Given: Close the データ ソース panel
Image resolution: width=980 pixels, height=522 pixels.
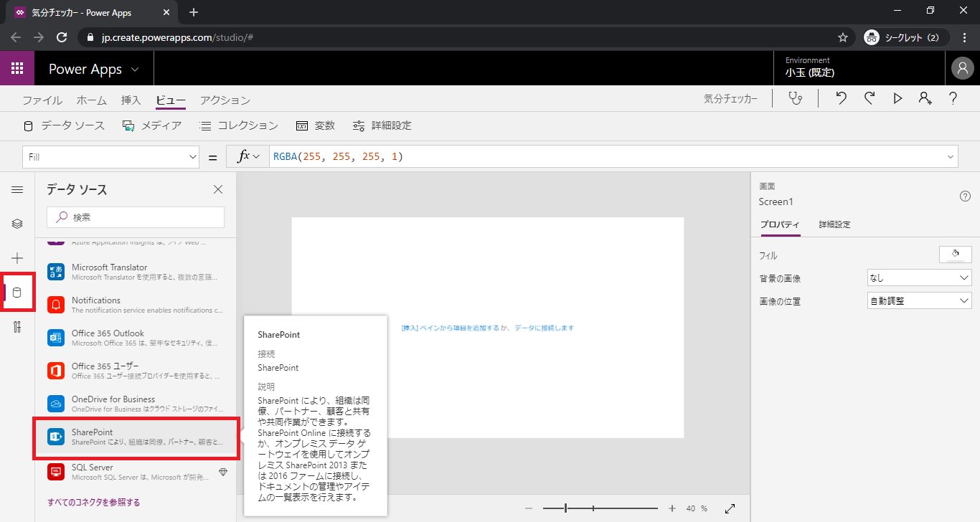Looking at the screenshot, I should tap(218, 189).
